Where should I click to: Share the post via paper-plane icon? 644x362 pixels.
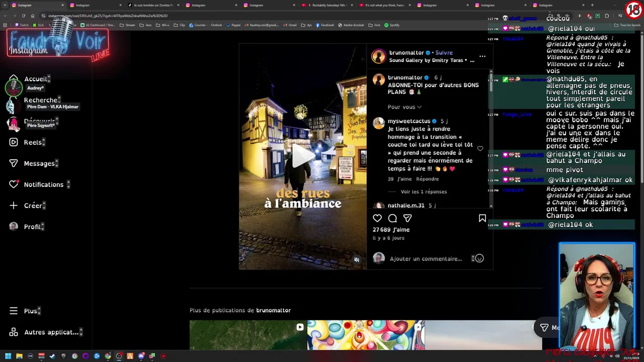click(x=408, y=218)
